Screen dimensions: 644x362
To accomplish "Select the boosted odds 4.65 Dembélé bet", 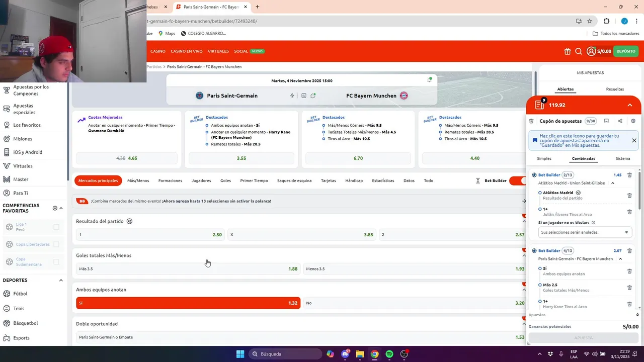I will [127, 158].
